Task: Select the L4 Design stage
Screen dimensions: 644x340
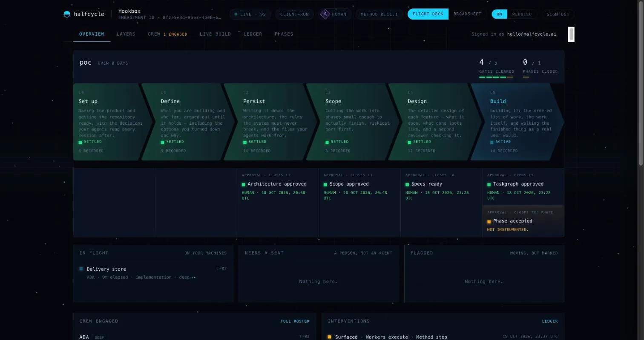Action: tap(435, 122)
